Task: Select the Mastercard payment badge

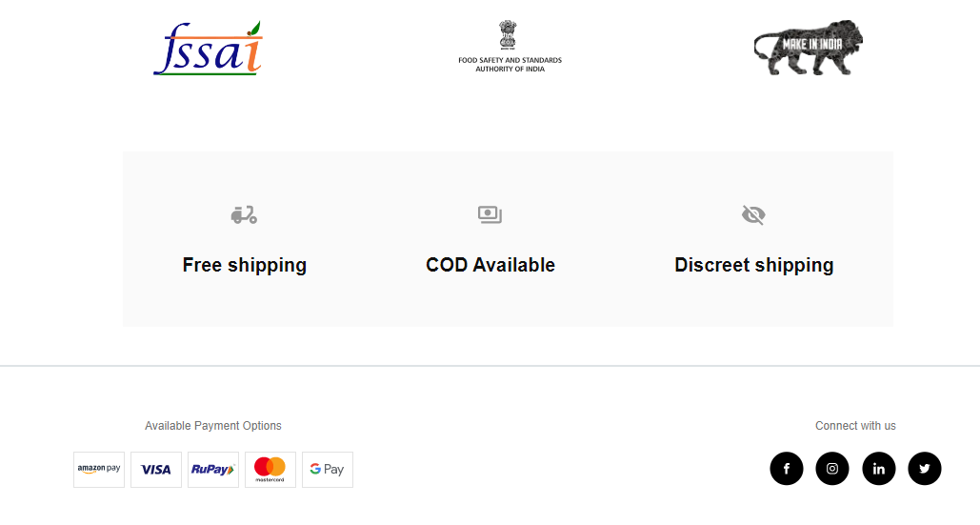Action: tap(270, 470)
